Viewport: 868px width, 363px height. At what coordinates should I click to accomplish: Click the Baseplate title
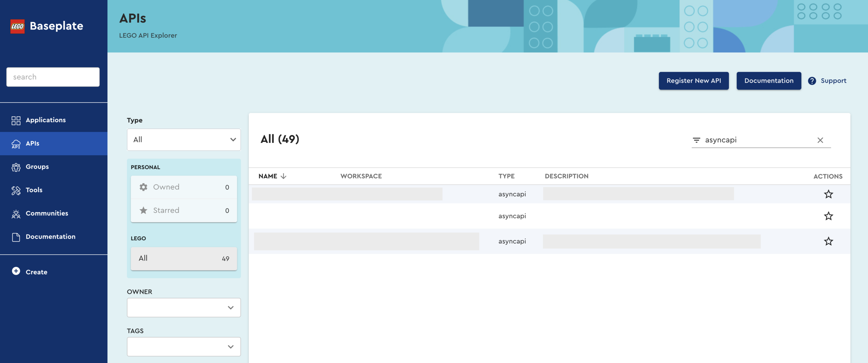[56, 26]
